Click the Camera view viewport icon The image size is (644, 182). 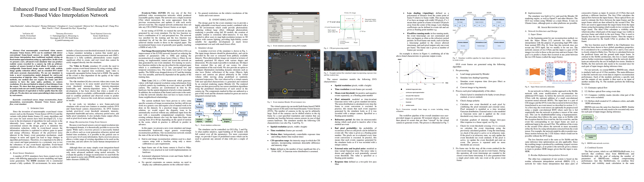click(x=309, y=67)
